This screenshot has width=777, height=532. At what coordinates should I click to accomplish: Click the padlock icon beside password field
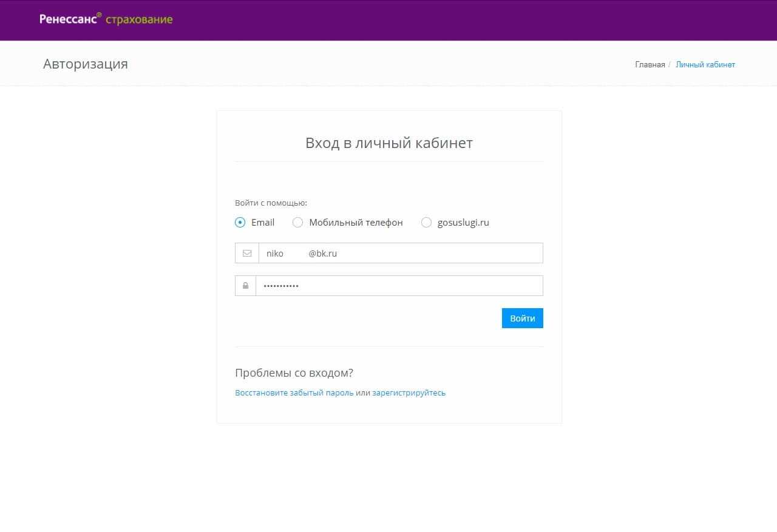pos(245,286)
